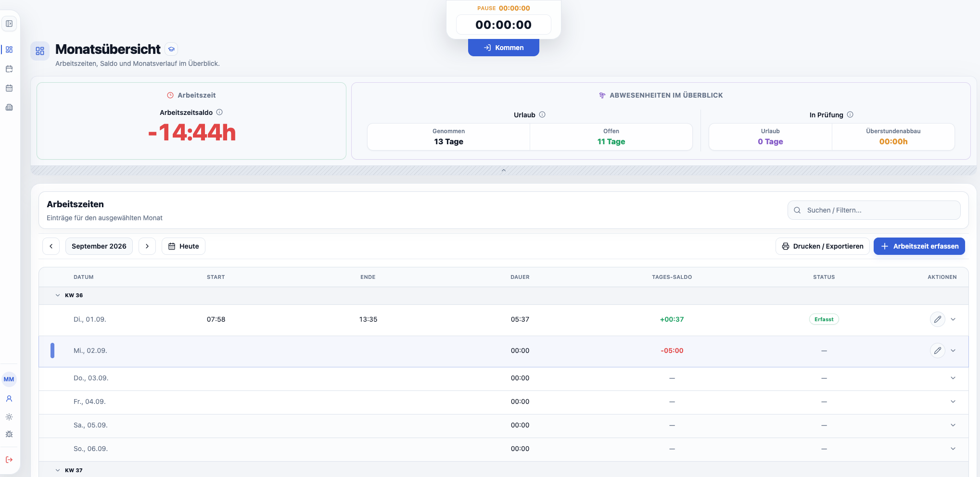This screenshot has height=477, width=980.
Task: Expand row details for Mi., 02.09.
Action: [953, 351]
